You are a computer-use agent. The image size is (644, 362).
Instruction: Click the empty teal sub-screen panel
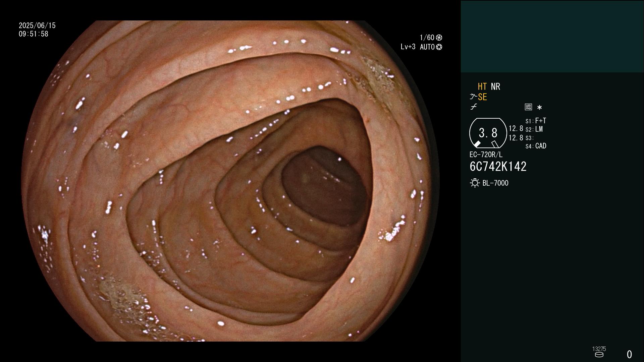552,36
